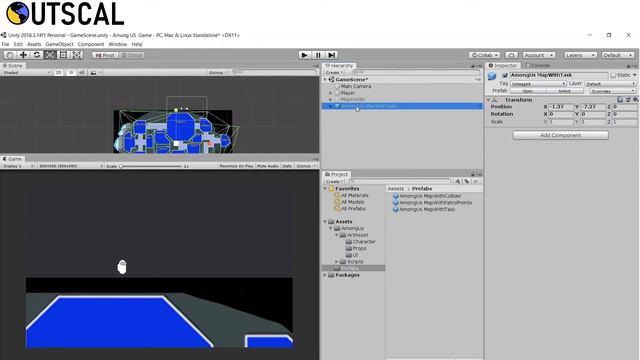Image resolution: width=640 pixels, height=360 pixels.
Task: Open the Layers dropdown
Action: [x=580, y=55]
